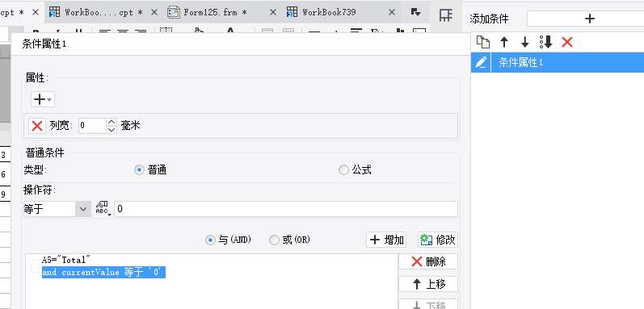Select the 'and currentValue 等于 0' row
644x309 pixels.
tap(103, 272)
